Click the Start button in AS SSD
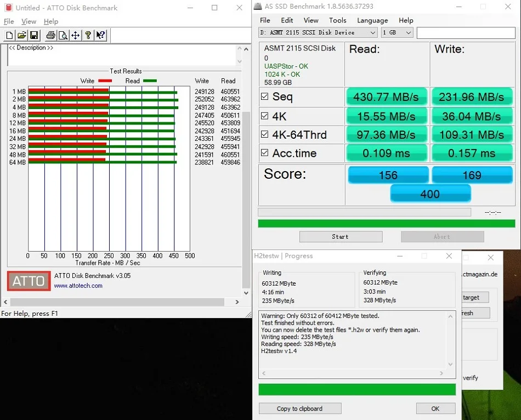The width and height of the screenshot is (521, 420). pyautogui.click(x=341, y=236)
